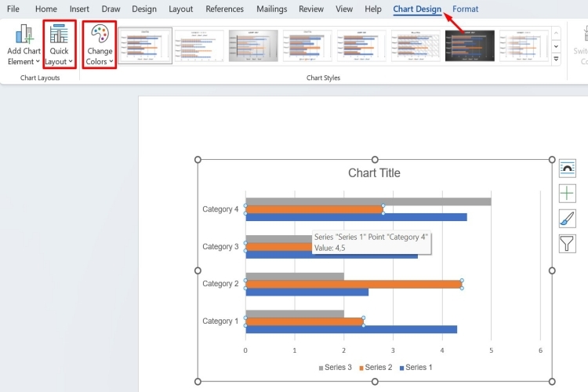The image size is (588, 392).
Task: Click the blue Series 1 bar in Category 2
Action: [307, 292]
